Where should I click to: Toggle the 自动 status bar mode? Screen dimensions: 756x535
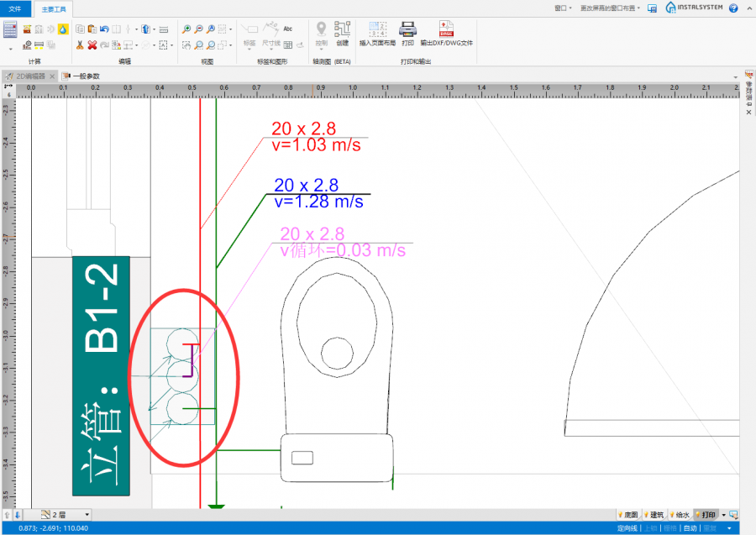coord(690,528)
